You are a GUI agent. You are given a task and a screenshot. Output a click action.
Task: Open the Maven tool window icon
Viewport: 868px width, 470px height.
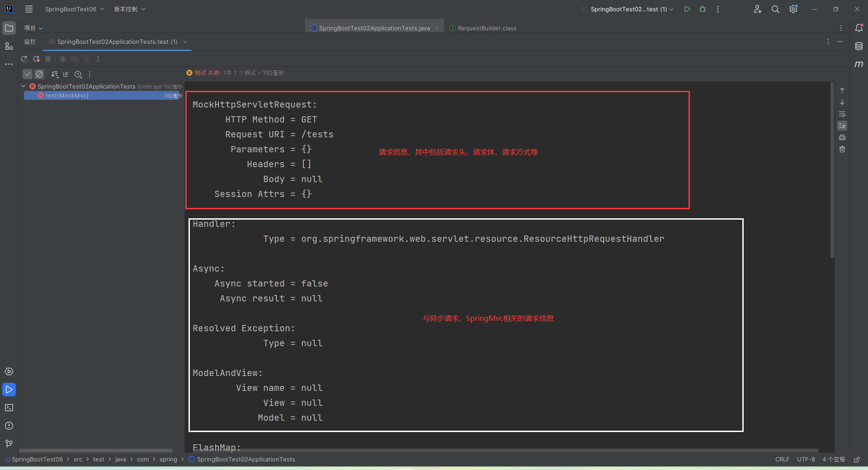pyautogui.click(x=859, y=64)
